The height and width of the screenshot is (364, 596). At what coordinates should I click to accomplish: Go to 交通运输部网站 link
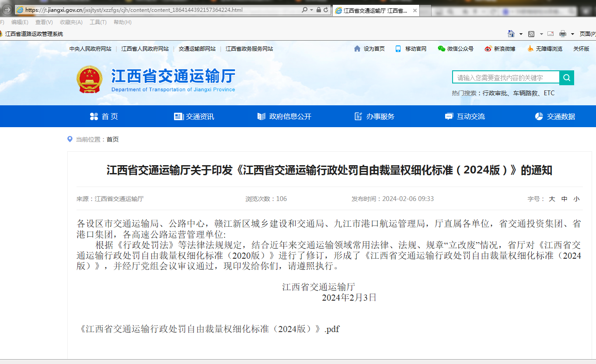pos(197,49)
